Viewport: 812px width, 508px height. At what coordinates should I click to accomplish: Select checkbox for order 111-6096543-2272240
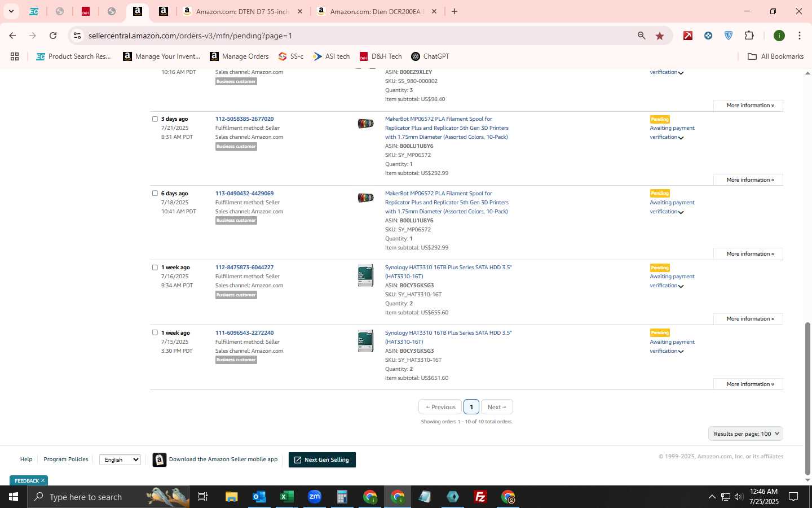155,332
